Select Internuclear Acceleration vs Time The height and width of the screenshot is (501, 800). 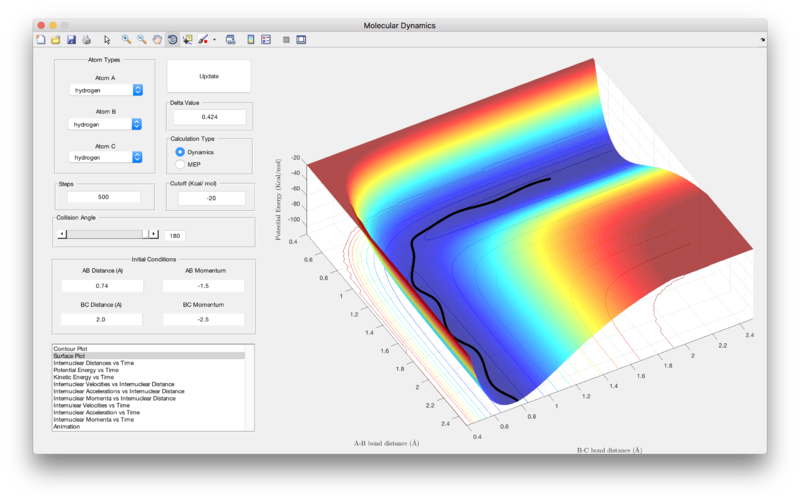click(148, 412)
